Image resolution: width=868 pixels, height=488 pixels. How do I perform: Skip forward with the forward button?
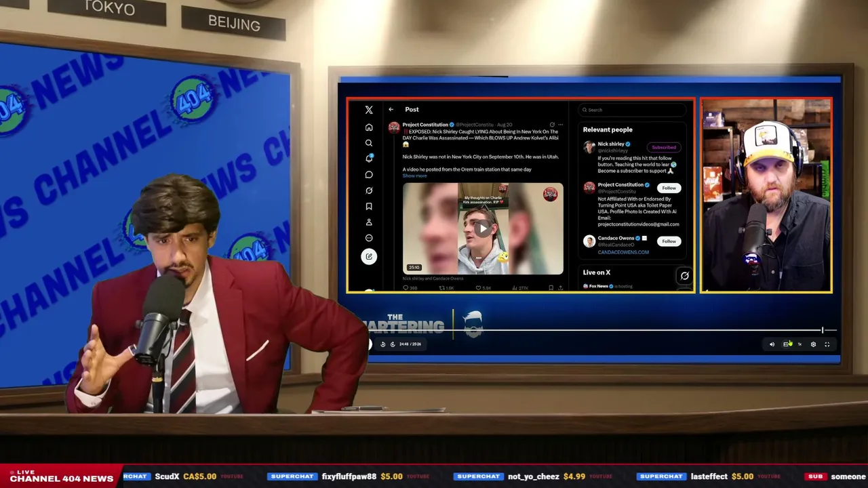coord(392,344)
